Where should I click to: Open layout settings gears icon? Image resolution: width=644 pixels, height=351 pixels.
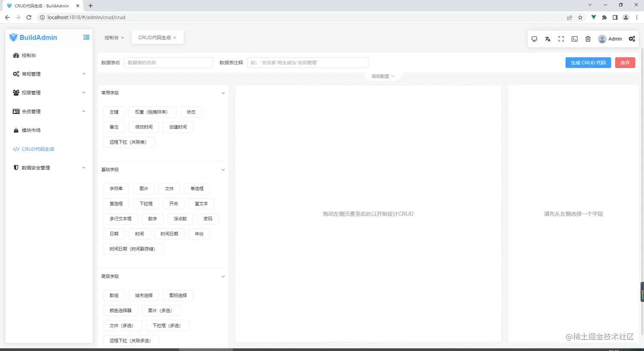[x=632, y=39]
